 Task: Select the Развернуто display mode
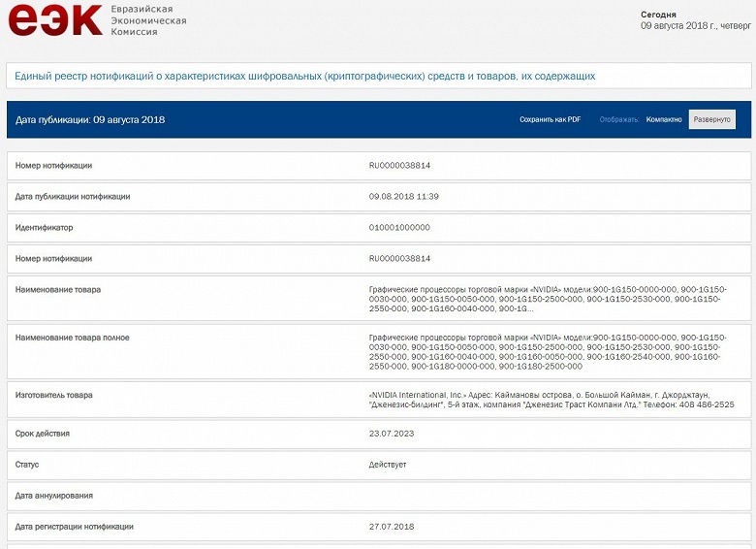[x=711, y=119]
